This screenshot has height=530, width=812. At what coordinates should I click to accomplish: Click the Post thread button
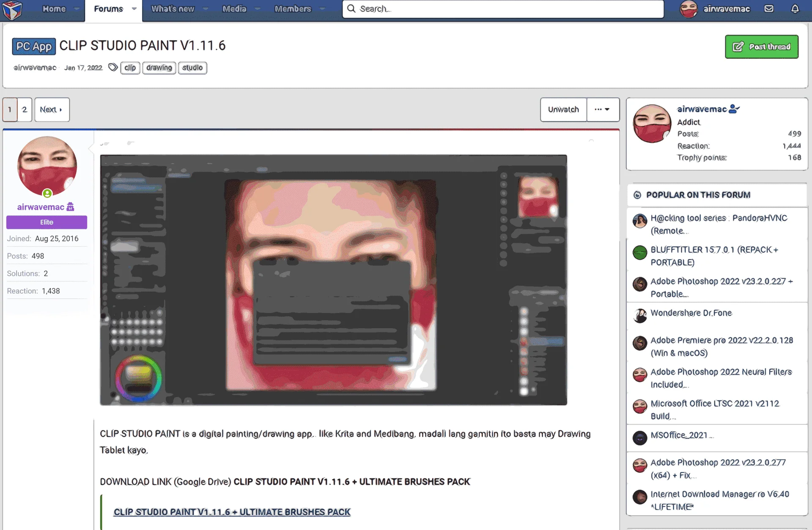point(762,47)
